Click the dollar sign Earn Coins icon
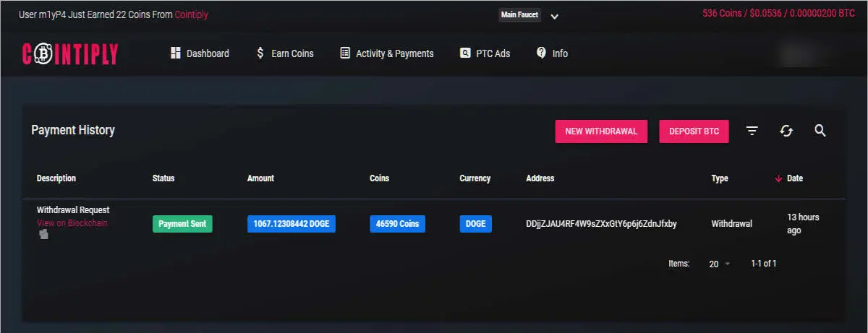868x333 pixels. (260, 53)
